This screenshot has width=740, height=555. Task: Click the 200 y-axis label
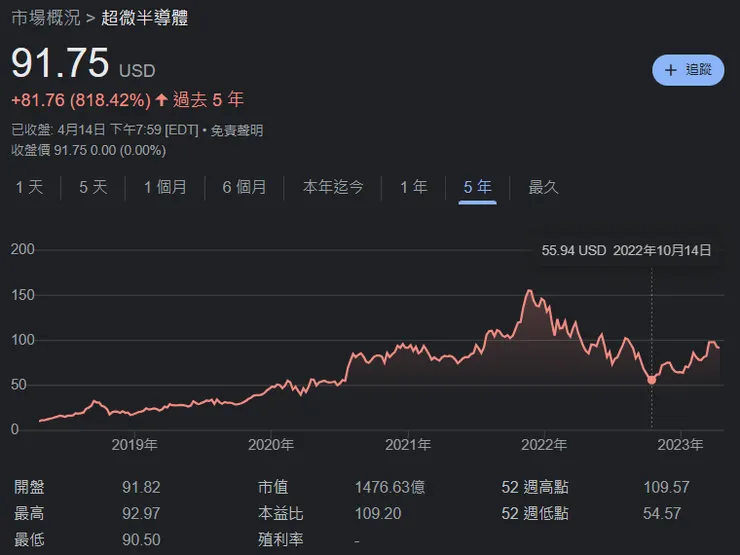23,249
